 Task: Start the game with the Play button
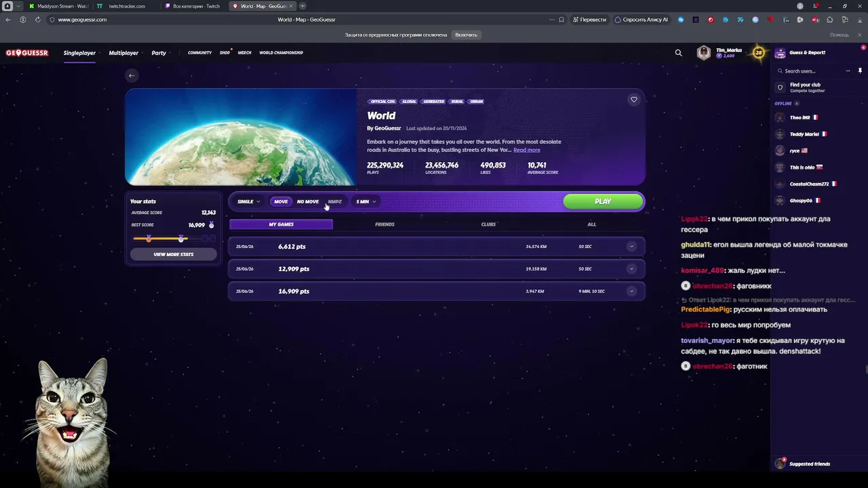pos(603,201)
